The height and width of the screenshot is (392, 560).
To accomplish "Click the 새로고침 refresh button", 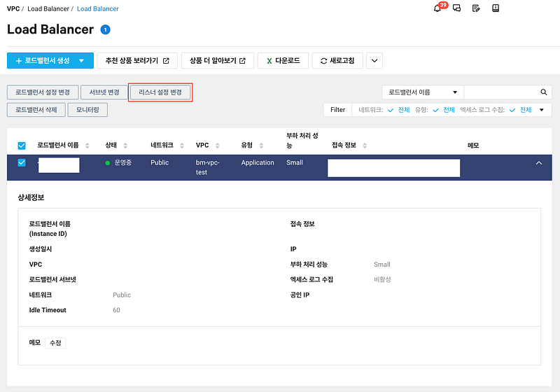I will point(337,61).
